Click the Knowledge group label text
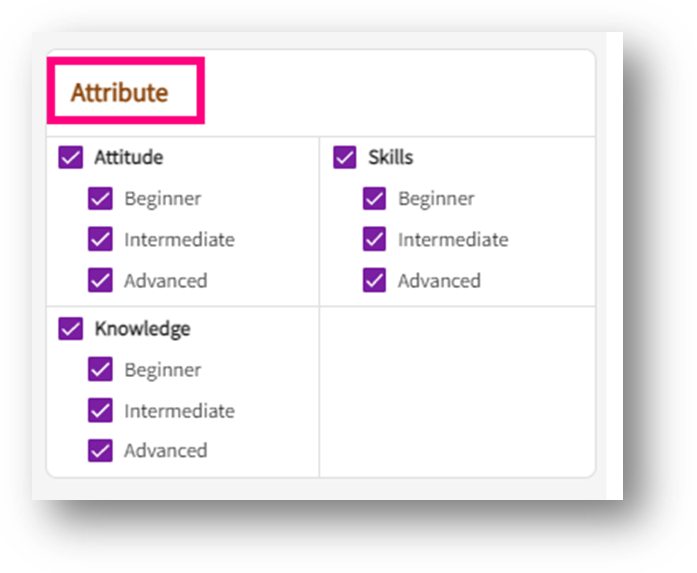 click(x=142, y=329)
